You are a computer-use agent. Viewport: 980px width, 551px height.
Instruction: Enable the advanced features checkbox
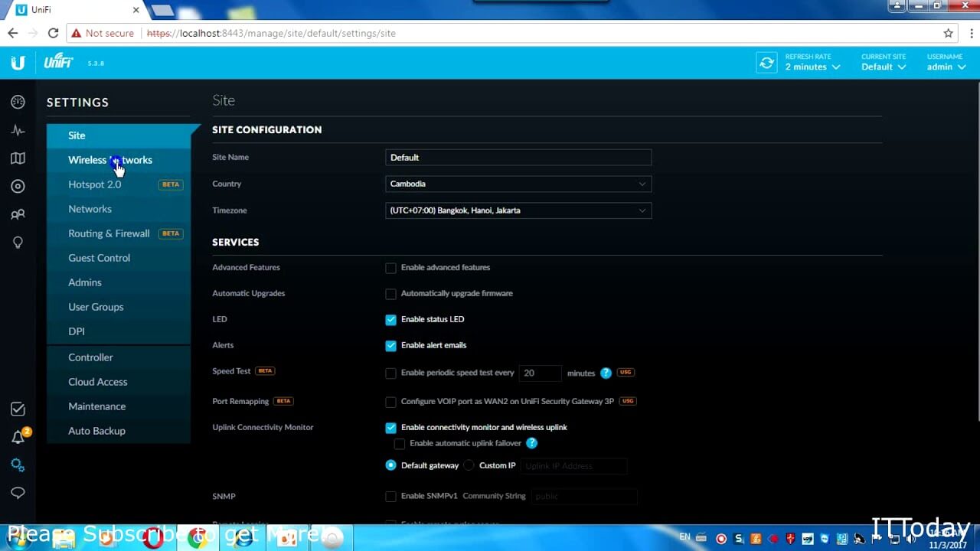point(390,268)
